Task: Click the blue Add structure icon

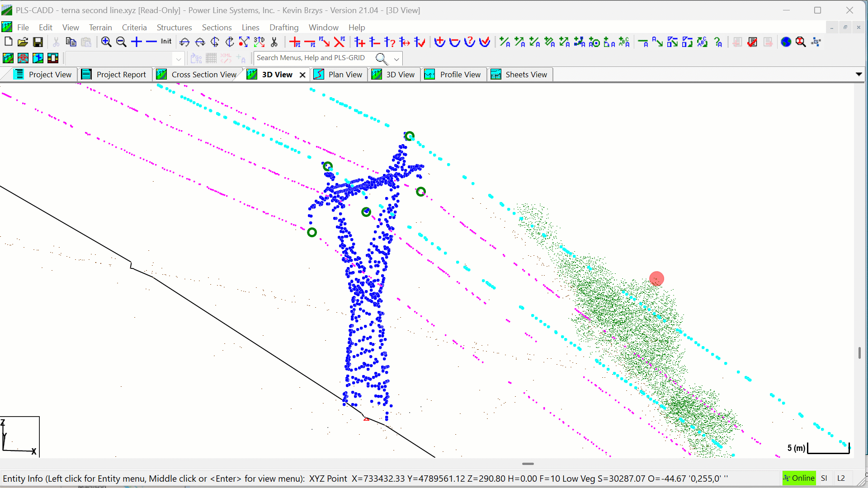Action: (360, 42)
